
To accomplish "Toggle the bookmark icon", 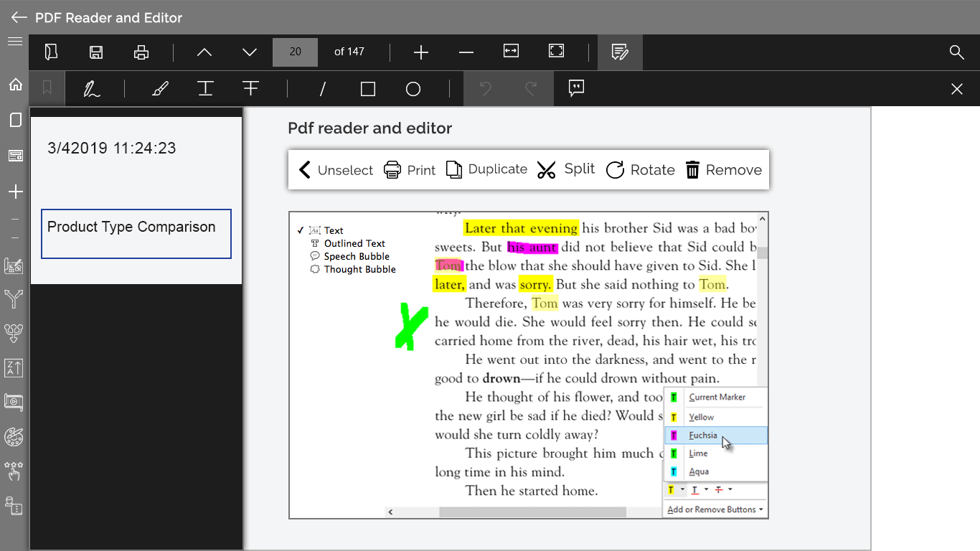I will 47,88.
